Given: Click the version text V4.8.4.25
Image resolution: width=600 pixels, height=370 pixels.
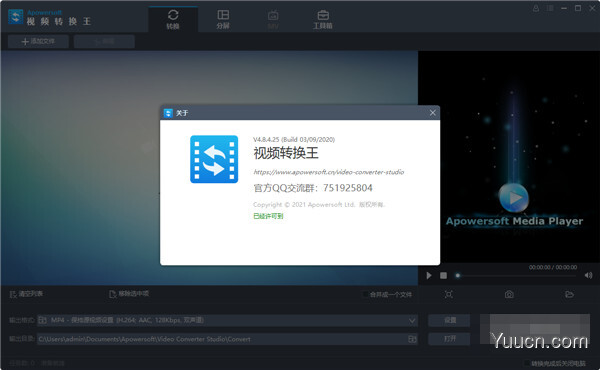Looking at the screenshot, I should 294,140.
